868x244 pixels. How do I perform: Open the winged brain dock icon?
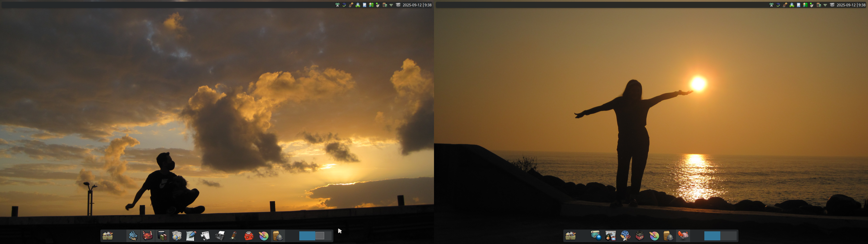[x=683, y=236]
